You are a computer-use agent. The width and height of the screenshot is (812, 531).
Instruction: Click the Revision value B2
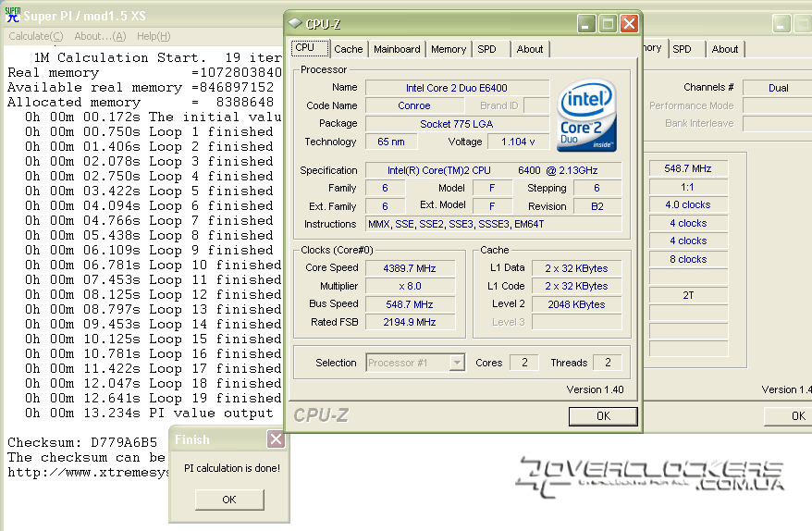pos(597,206)
